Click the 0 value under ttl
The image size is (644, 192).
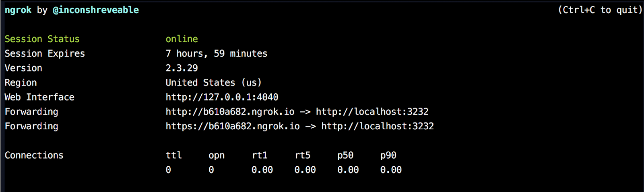point(168,170)
